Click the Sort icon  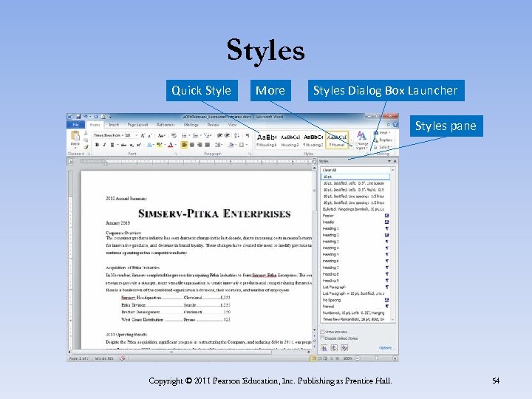(237, 136)
